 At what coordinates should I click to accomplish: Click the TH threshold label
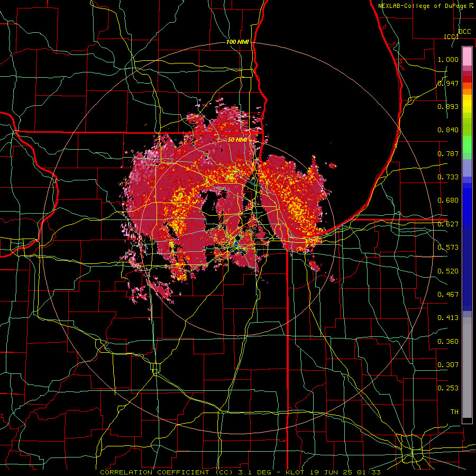click(x=454, y=412)
